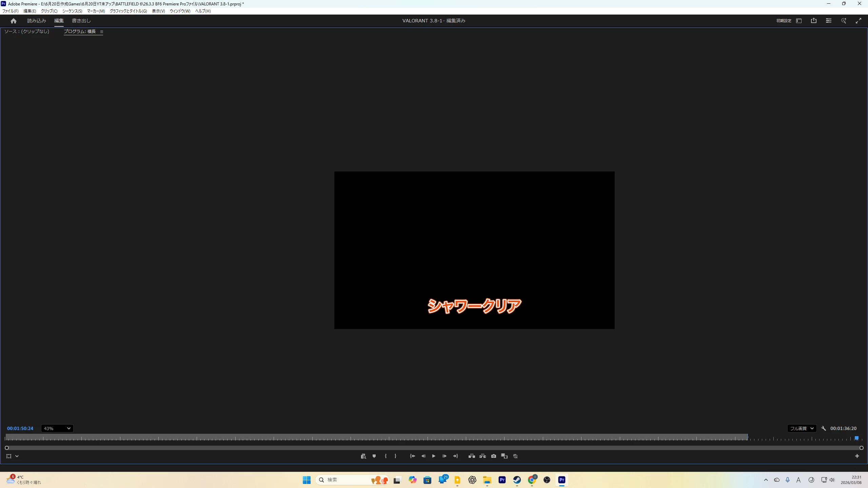This screenshot has width=868, height=488.
Task: Click the Extract button icon
Action: click(482, 456)
